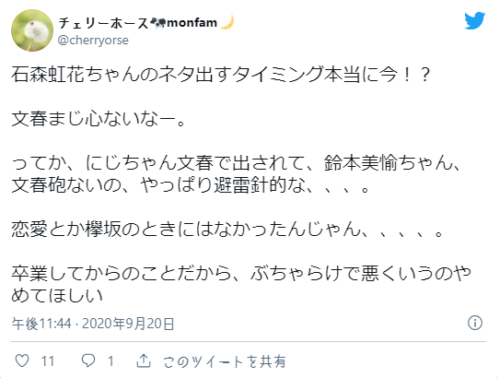500x378 pixels.
Task: Click the paragraph starting 卒業してから
Action: 241,284
